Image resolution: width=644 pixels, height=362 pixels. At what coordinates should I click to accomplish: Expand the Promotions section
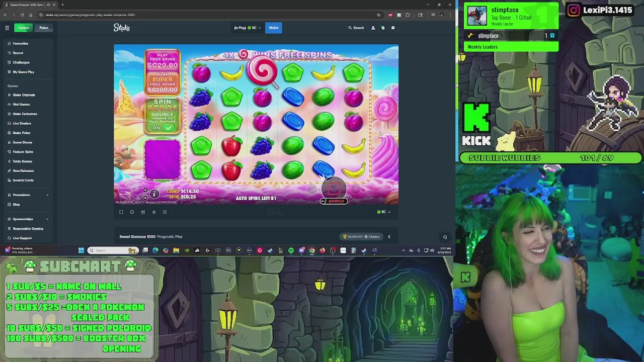tap(28, 195)
